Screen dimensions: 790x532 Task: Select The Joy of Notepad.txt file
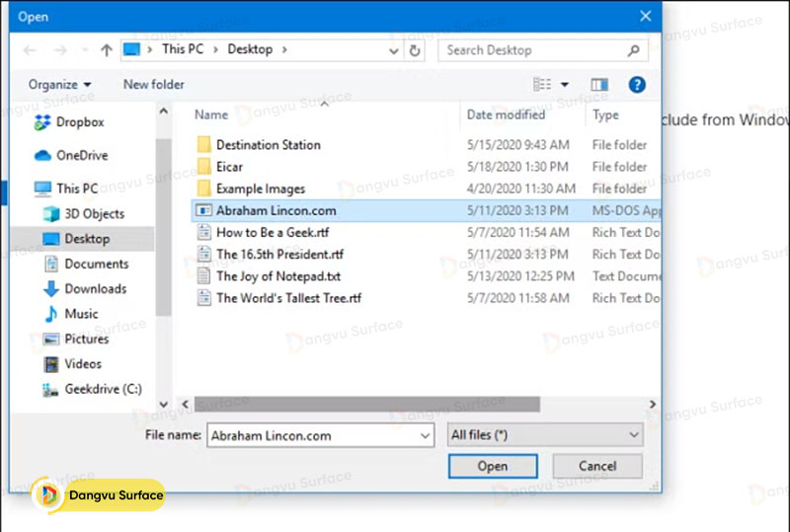point(277,276)
